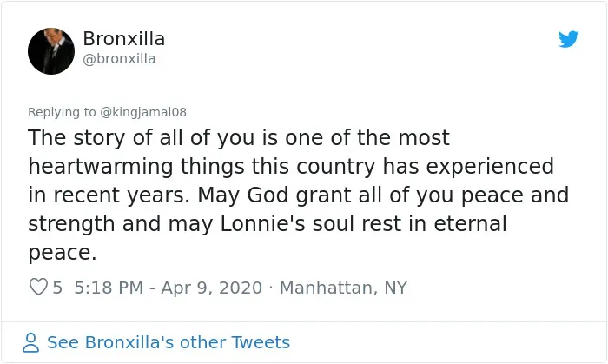
Task: Like the tweet with the heart icon
Action: coord(38,287)
